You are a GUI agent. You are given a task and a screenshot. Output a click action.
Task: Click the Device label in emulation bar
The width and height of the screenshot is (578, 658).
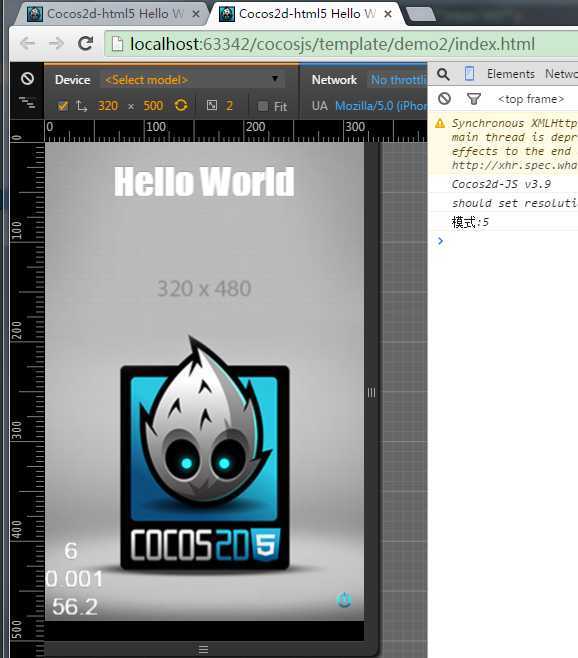pyautogui.click(x=73, y=80)
